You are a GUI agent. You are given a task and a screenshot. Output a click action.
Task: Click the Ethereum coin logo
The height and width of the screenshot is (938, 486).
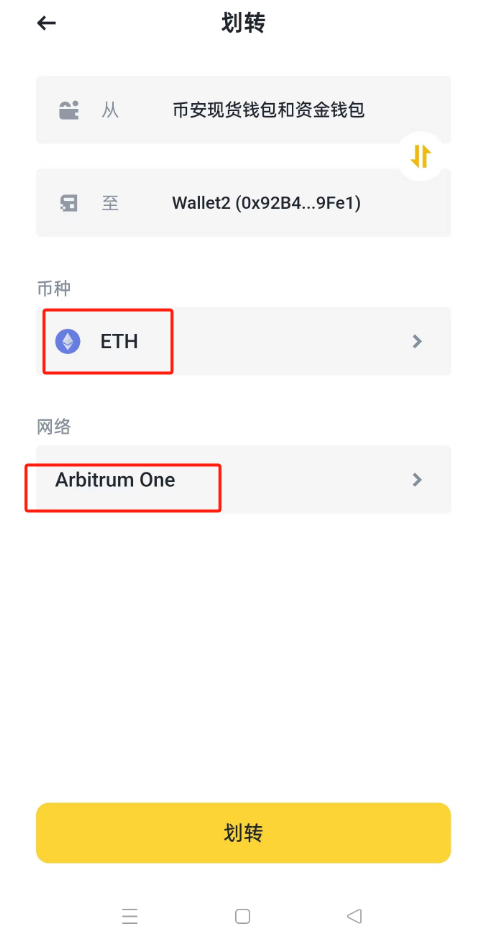point(68,342)
